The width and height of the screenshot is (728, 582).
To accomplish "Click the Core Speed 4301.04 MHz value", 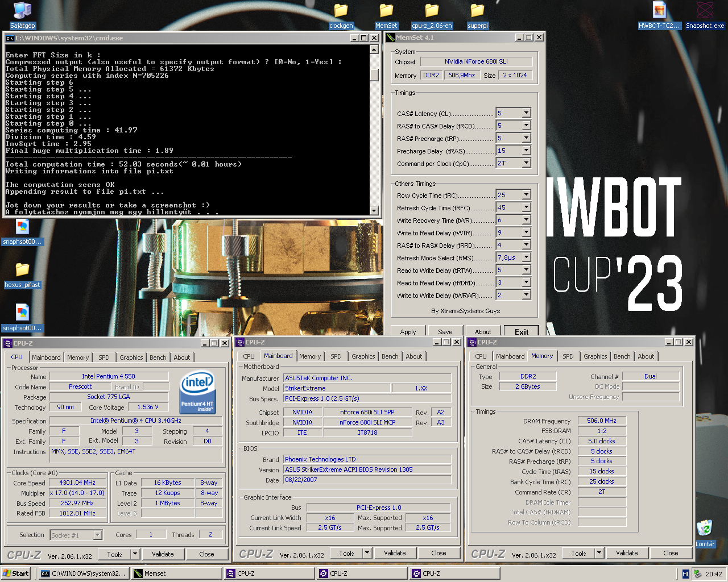I will [x=77, y=483].
